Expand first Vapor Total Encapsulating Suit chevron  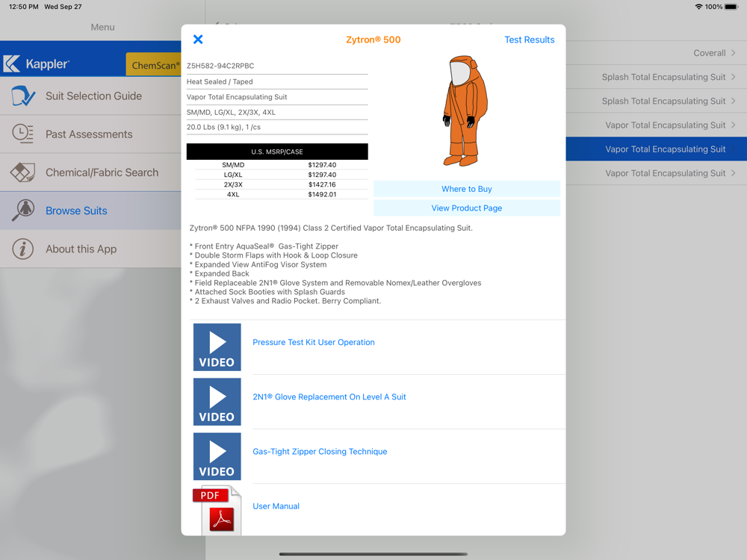click(734, 125)
